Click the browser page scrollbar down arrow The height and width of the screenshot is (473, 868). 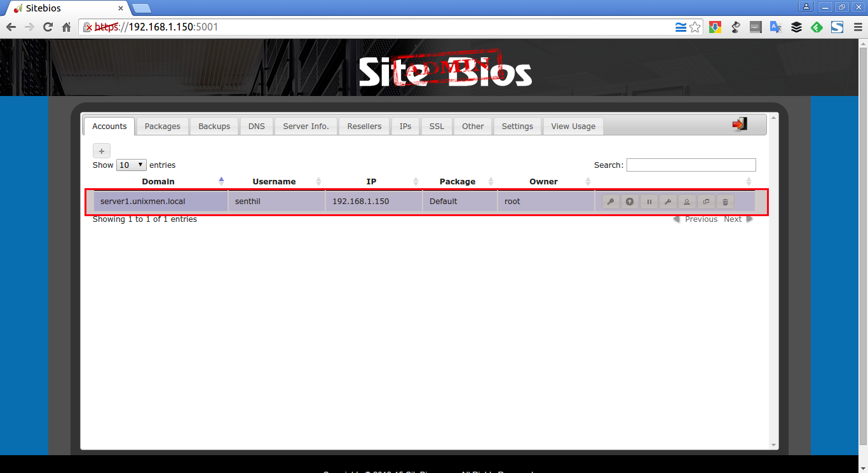pyautogui.click(x=863, y=468)
